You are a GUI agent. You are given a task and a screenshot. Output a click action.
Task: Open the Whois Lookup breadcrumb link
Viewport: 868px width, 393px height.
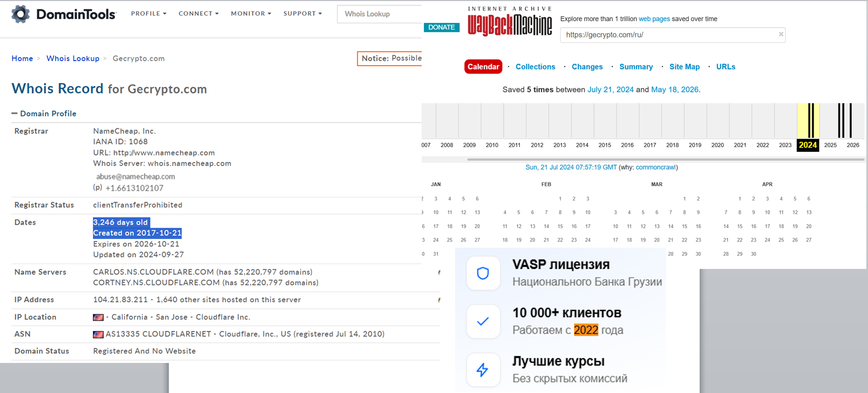pyautogui.click(x=73, y=58)
